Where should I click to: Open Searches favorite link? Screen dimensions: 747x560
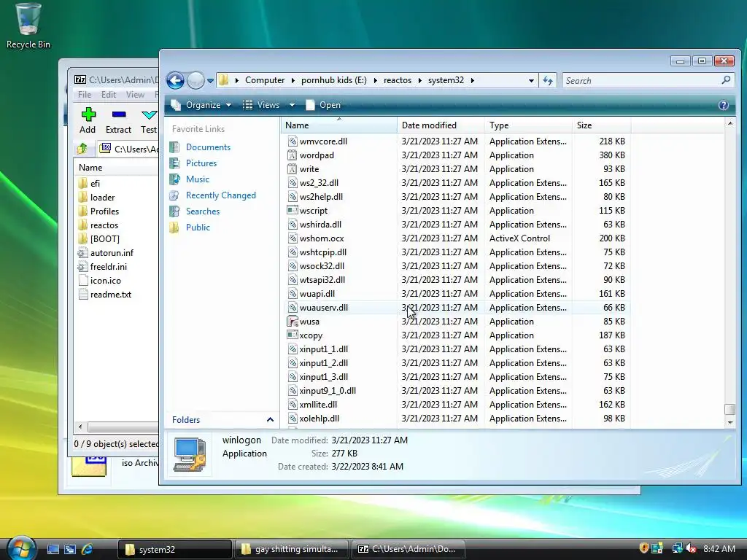click(x=203, y=211)
